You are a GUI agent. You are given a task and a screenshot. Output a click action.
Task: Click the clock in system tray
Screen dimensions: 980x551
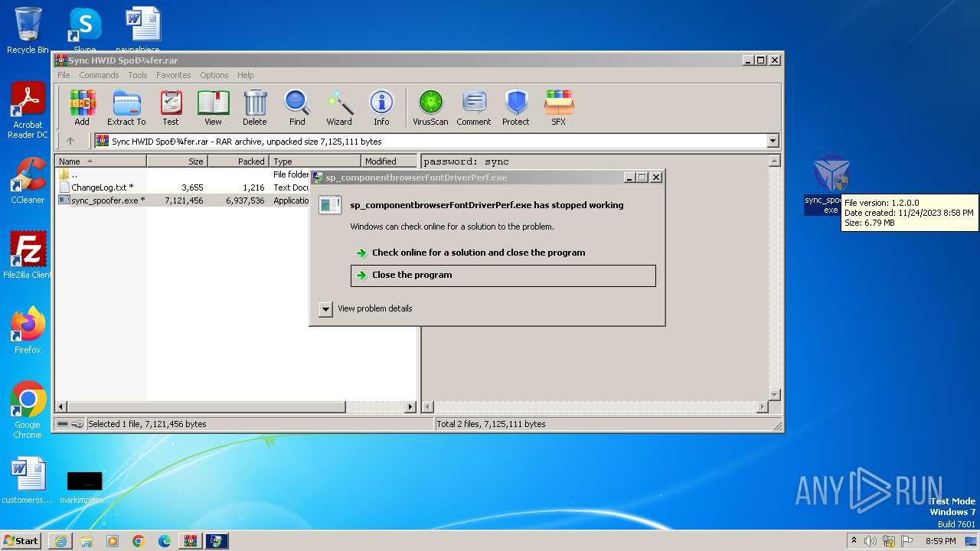[940, 541]
